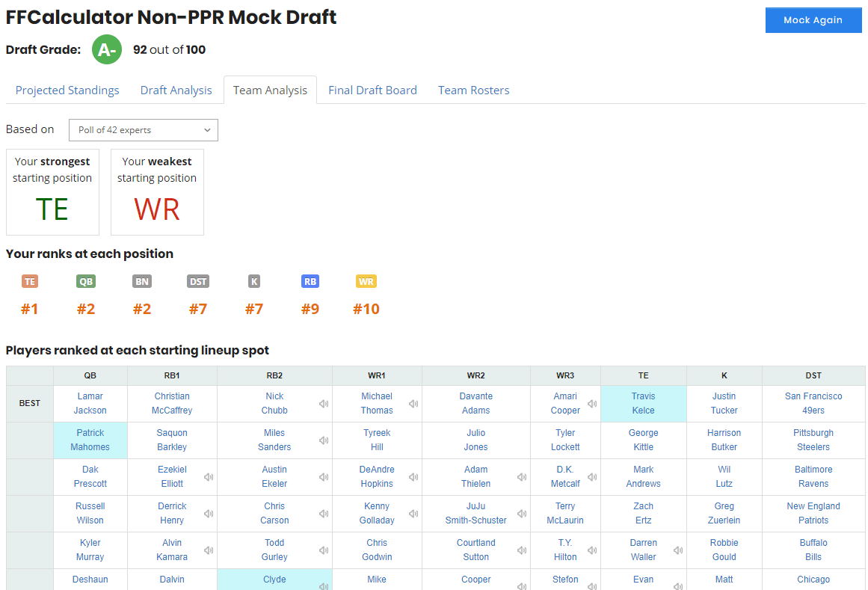Open Baltimore Ravens defense link
This screenshot has height=590, width=868.
coord(813,476)
